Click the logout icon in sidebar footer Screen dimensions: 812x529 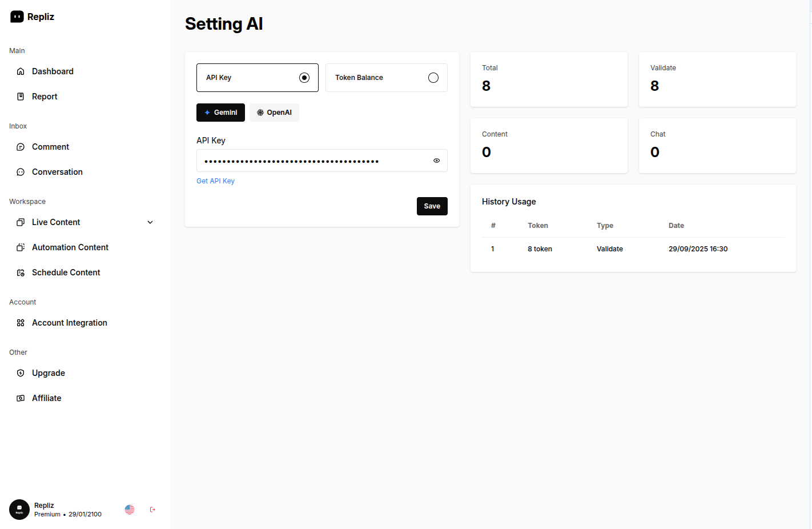152,510
